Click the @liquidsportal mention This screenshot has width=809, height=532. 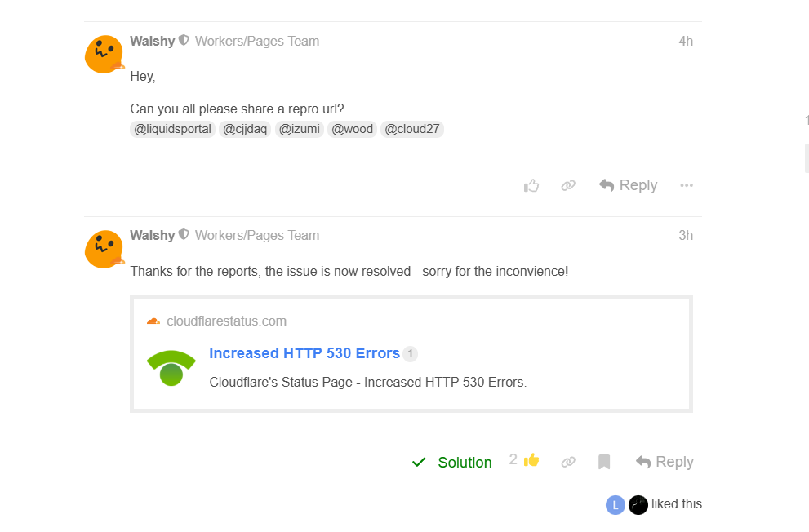pyautogui.click(x=172, y=129)
